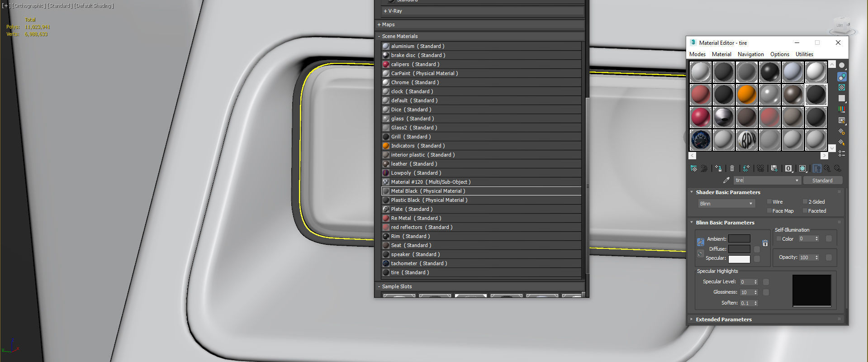Enable the Face Map checkbox
The width and height of the screenshot is (868, 362).
tap(769, 210)
